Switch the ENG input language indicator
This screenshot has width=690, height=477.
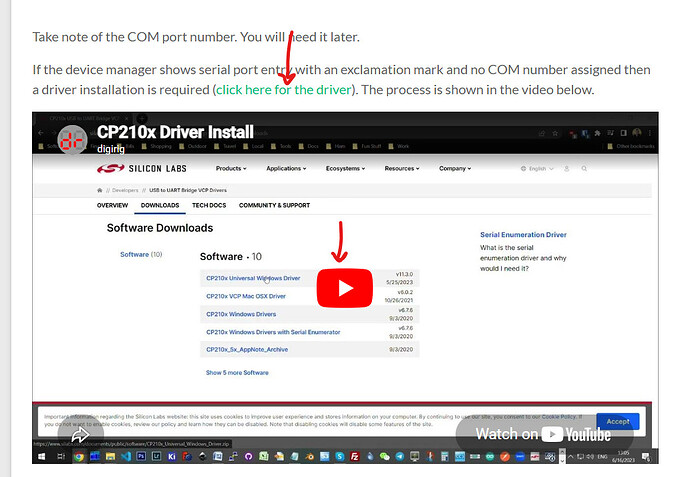click(x=602, y=457)
